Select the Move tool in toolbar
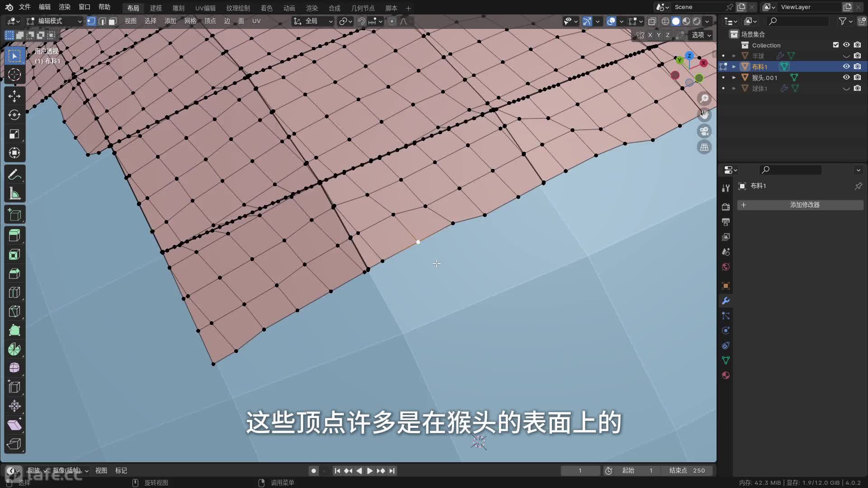The image size is (868, 488). (x=14, y=96)
